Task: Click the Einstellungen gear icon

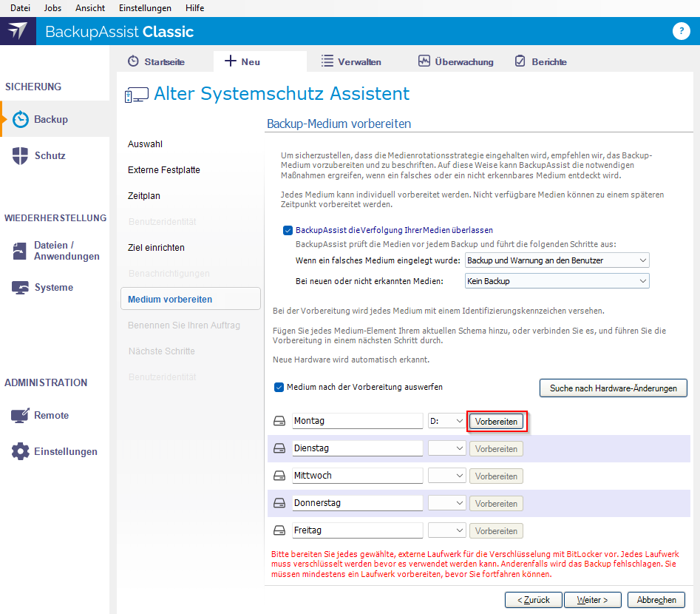Action: pyautogui.click(x=20, y=451)
